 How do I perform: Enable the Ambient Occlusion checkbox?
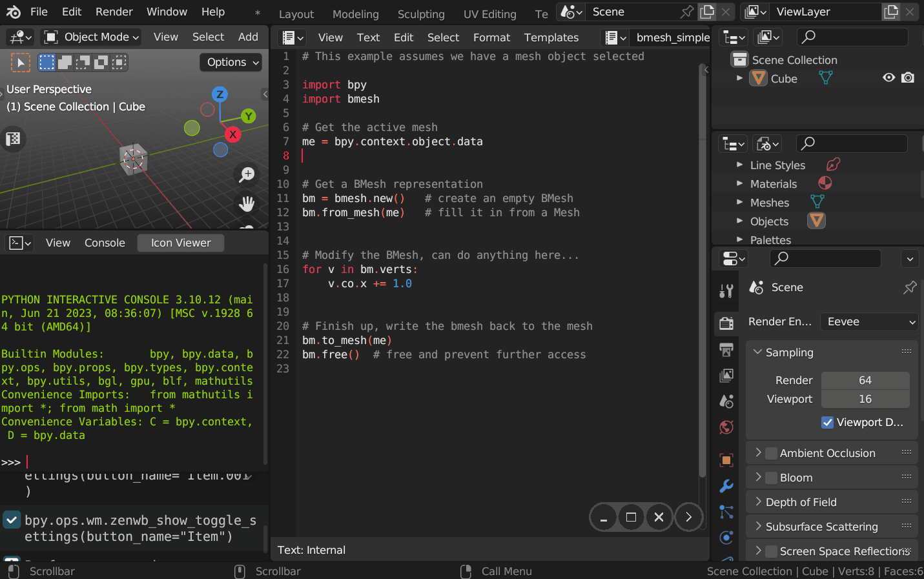tap(771, 453)
